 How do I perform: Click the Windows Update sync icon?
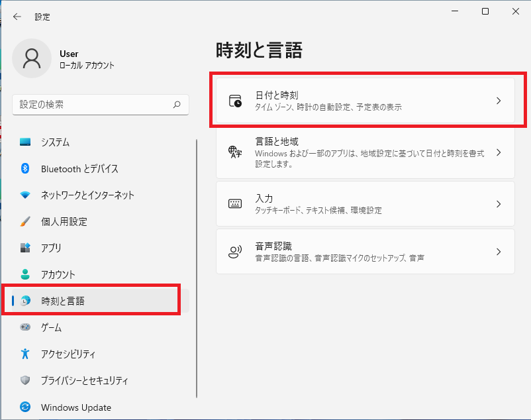[x=25, y=407]
